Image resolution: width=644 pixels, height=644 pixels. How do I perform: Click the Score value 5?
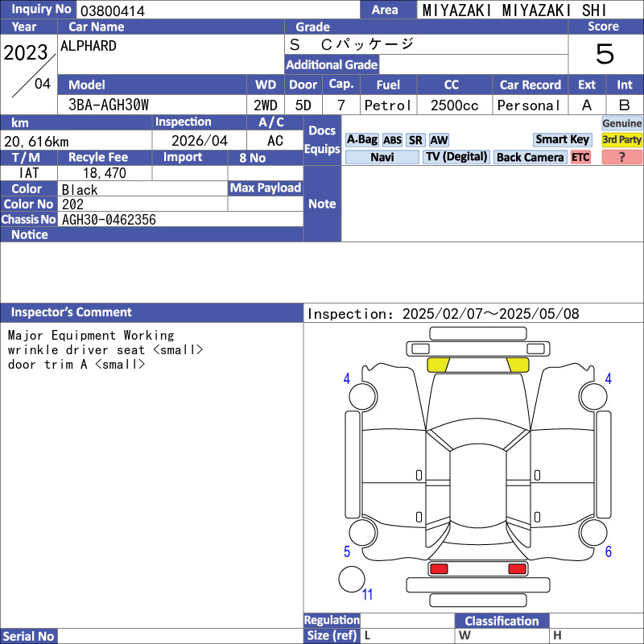tap(605, 55)
